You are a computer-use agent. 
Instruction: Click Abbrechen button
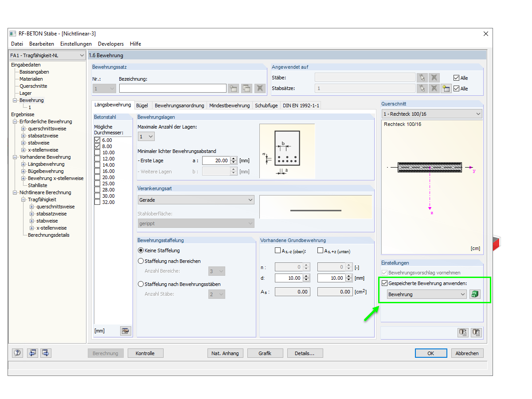tap(467, 353)
